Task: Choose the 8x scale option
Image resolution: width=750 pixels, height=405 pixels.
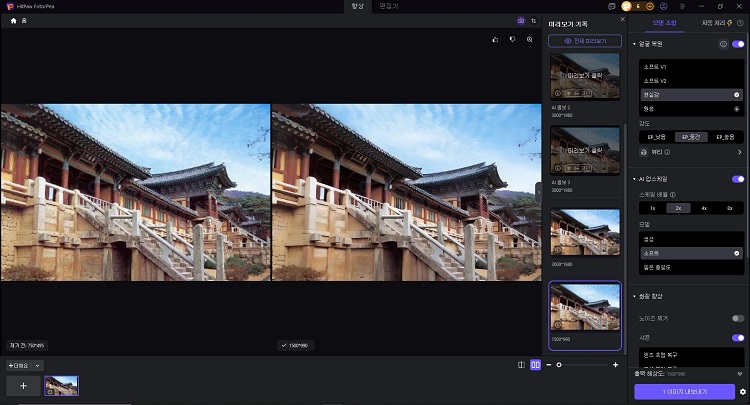Action: (x=730, y=208)
